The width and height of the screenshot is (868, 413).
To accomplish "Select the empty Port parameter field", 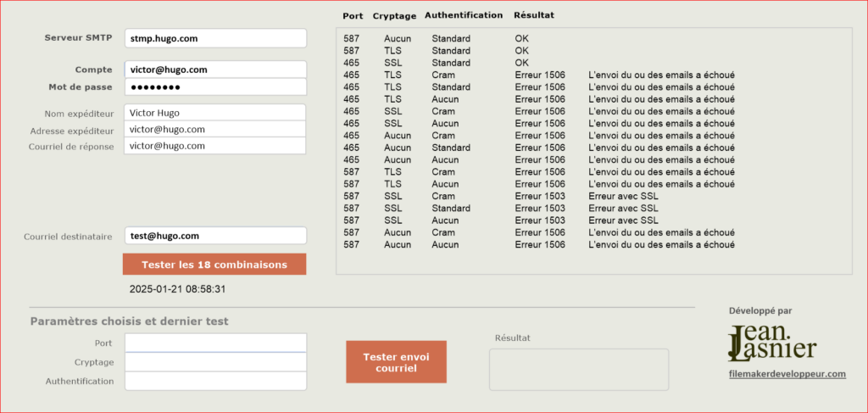I will 215,343.
